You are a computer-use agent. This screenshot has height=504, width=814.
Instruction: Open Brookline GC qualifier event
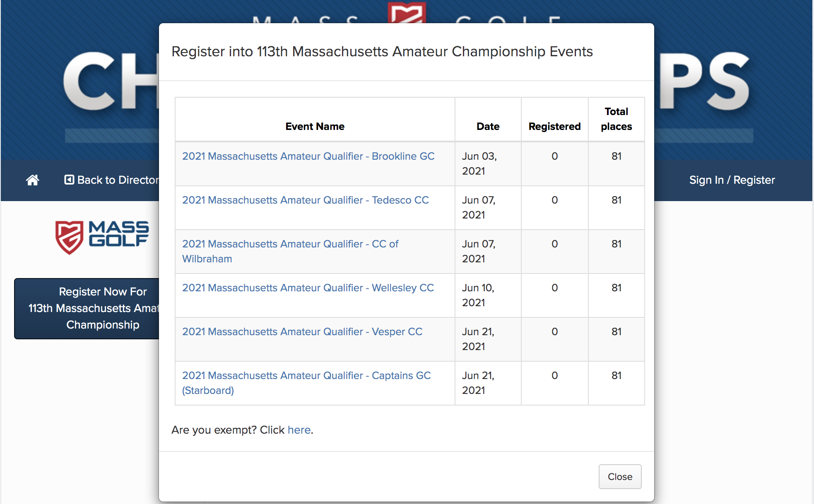(x=308, y=156)
